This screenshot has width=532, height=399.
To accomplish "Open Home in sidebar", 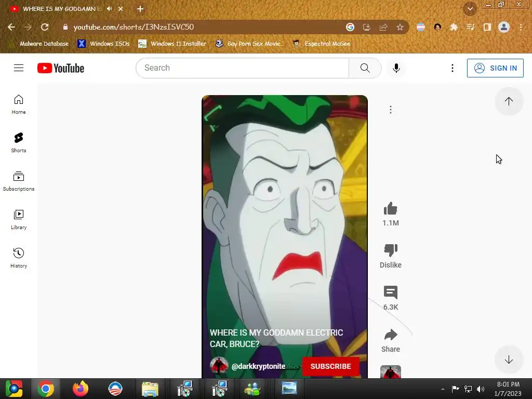I will click(x=19, y=104).
